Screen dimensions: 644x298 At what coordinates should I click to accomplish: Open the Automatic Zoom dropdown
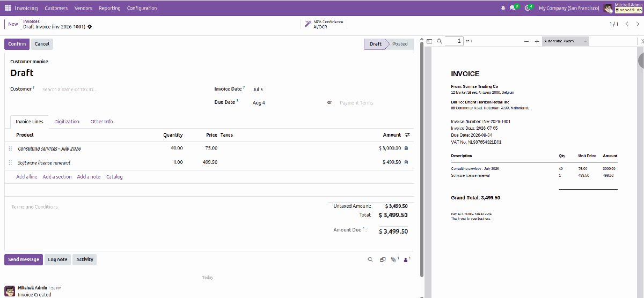point(566,41)
